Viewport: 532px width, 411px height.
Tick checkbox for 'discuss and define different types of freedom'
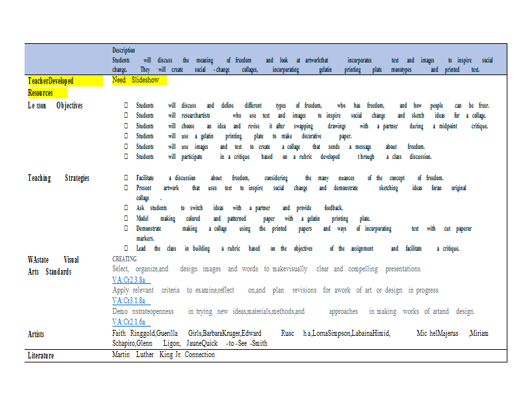coord(126,105)
